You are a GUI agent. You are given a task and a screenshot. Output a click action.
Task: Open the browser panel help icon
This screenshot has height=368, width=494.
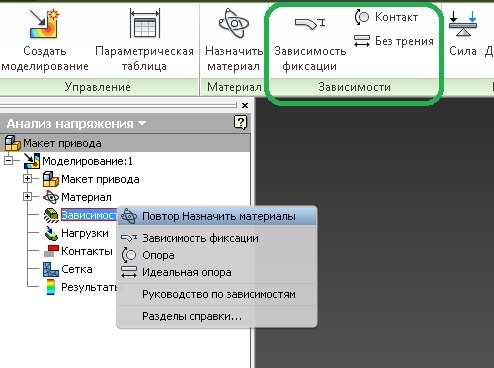tap(240, 122)
